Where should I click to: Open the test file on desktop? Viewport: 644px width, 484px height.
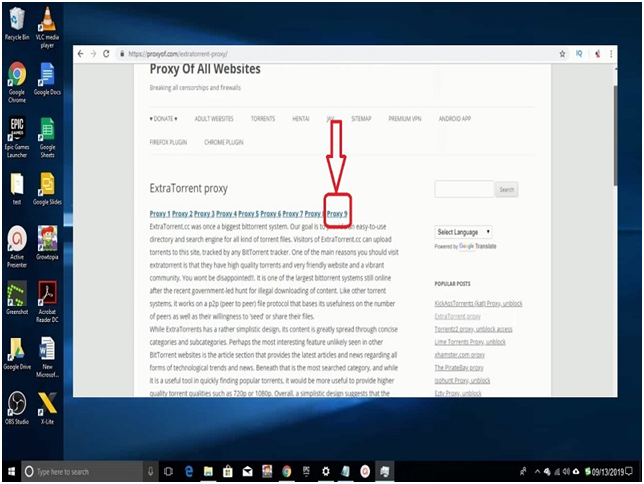coord(17,188)
